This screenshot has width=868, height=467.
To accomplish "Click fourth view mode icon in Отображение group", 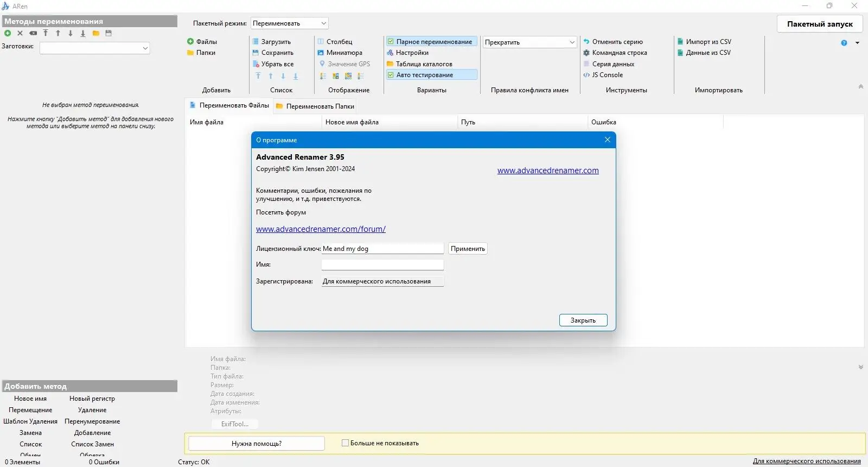I will click(361, 76).
